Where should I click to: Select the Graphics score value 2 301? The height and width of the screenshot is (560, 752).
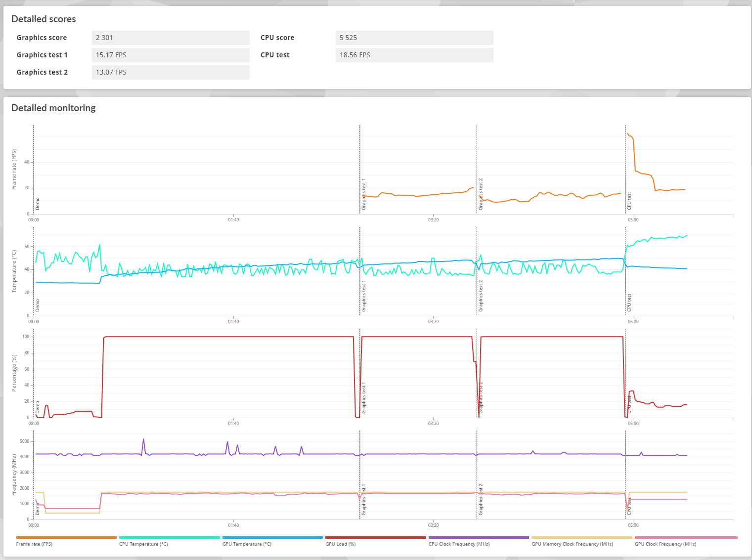point(171,38)
